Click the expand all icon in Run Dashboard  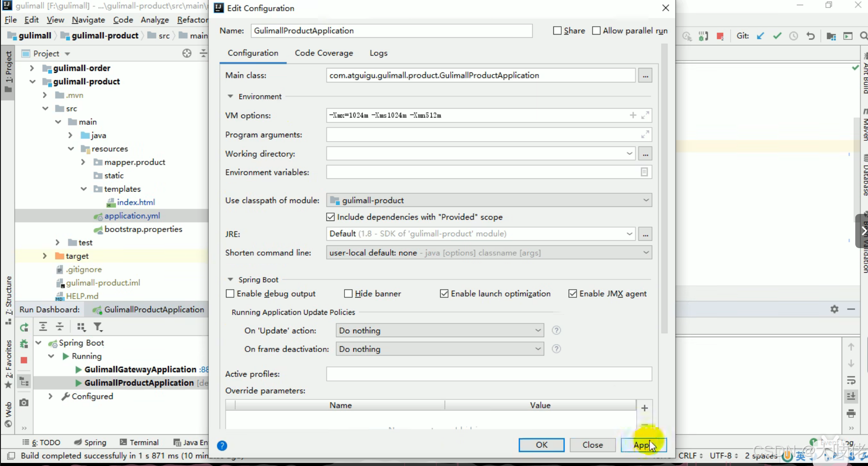pos(43,327)
